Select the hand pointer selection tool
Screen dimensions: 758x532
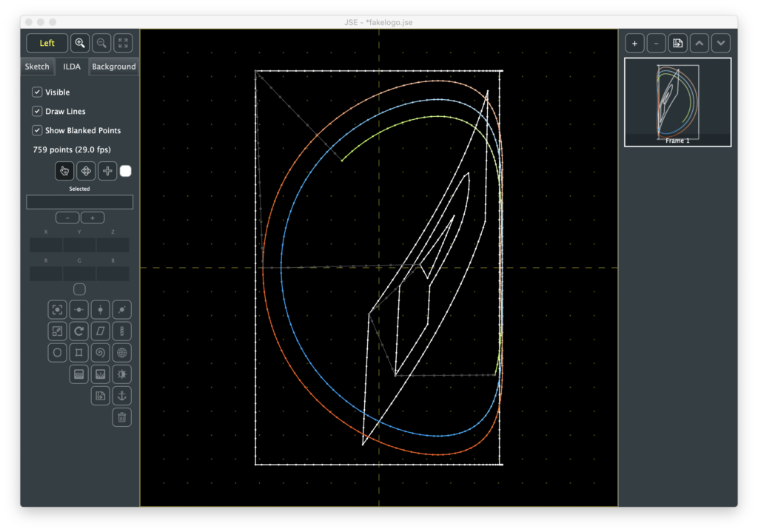coord(64,171)
